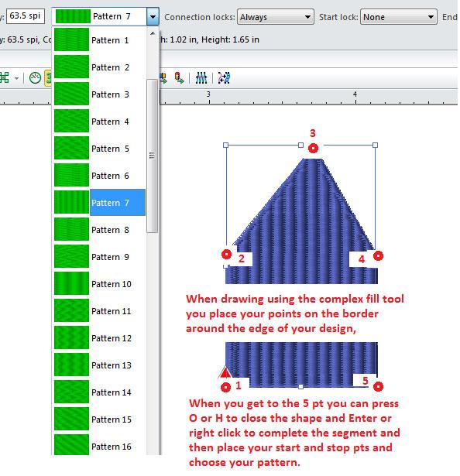Select Pattern 16 at list bottom
This screenshot has width=460, height=476.
99,446
